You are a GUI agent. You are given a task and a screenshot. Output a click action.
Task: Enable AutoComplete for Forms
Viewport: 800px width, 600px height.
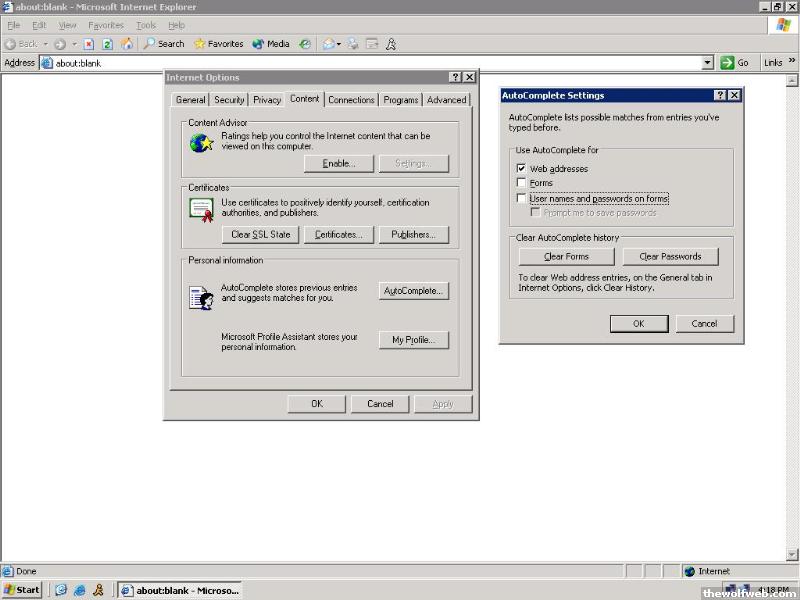pyautogui.click(x=521, y=183)
